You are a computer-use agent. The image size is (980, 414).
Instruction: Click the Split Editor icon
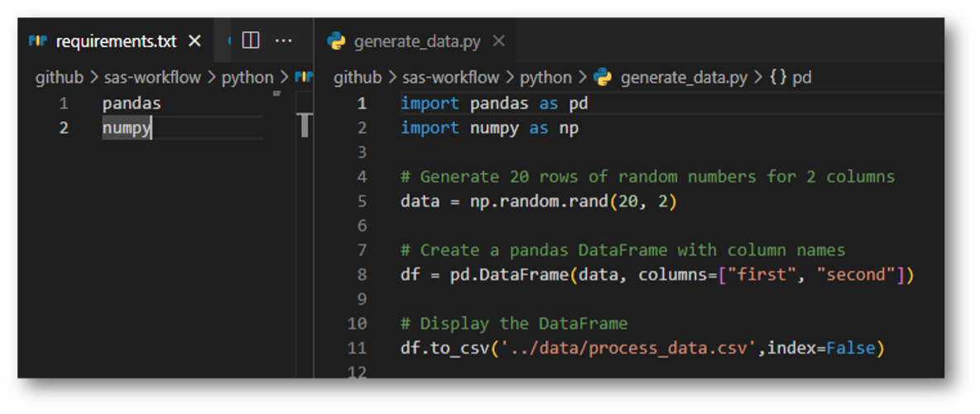click(x=251, y=41)
